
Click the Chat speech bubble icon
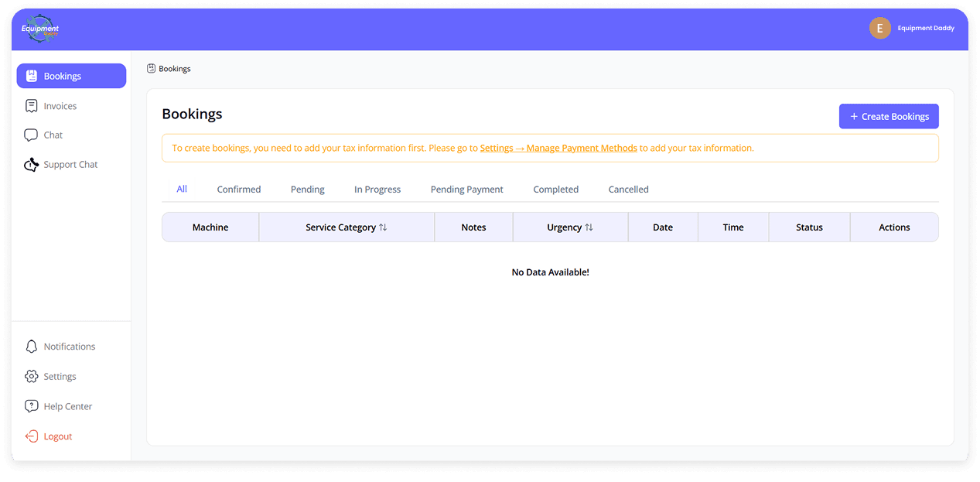(31, 135)
